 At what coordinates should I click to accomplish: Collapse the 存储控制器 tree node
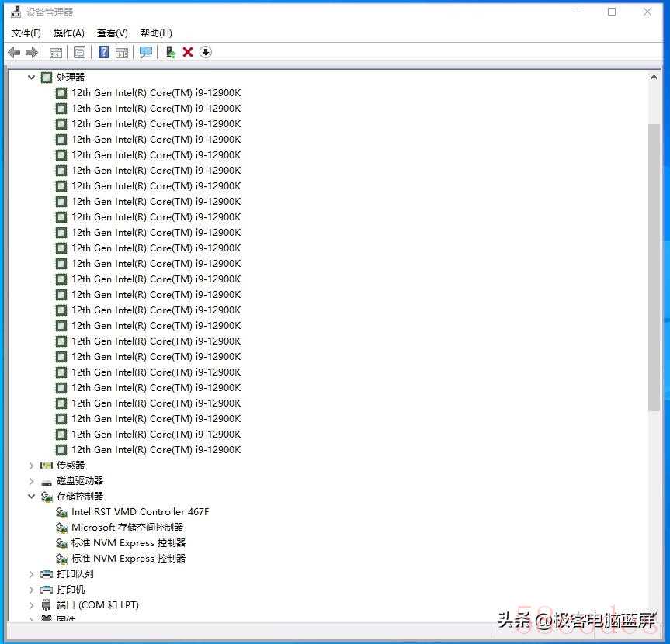[x=31, y=497]
